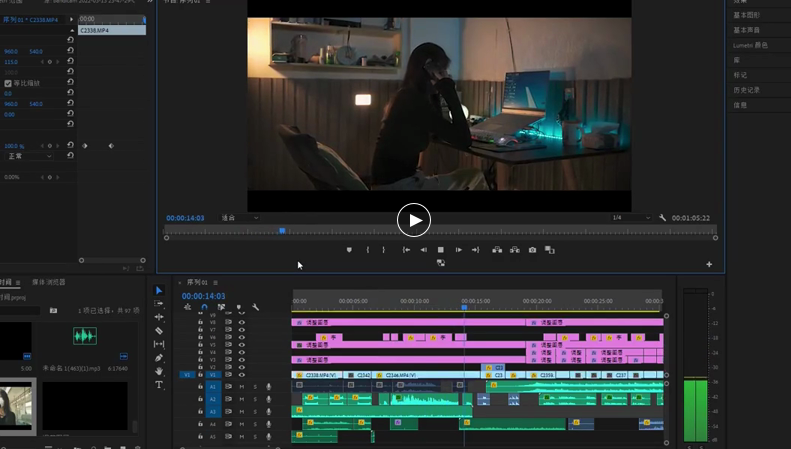This screenshot has height=449, width=791.
Task: Select the Track Select Forward tool
Action: click(159, 304)
